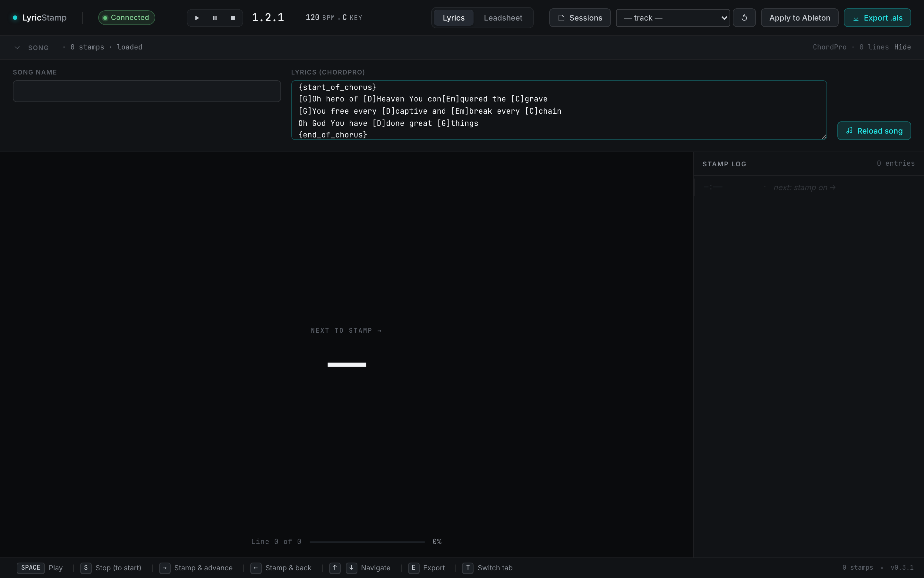Focus the Song Name input field

click(147, 91)
